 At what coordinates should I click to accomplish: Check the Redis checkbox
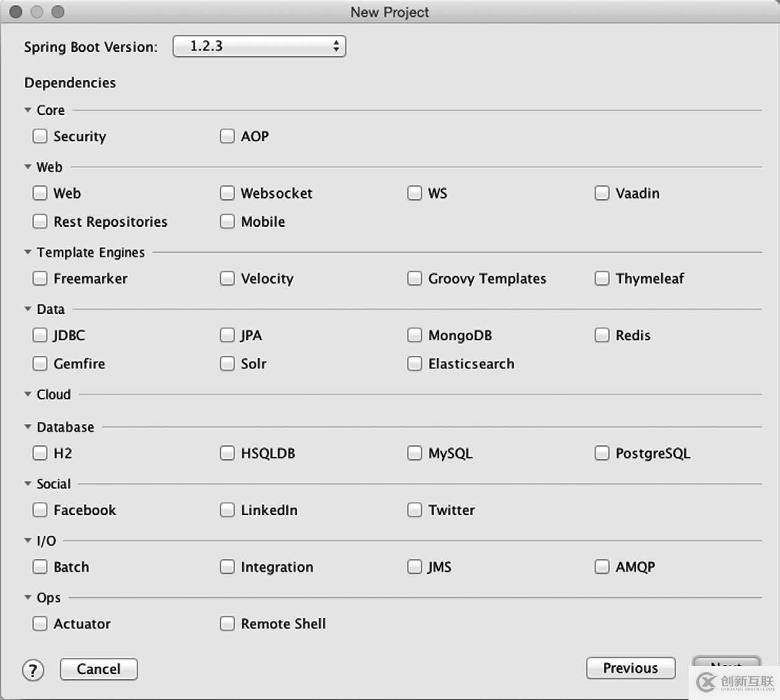pyautogui.click(x=601, y=335)
